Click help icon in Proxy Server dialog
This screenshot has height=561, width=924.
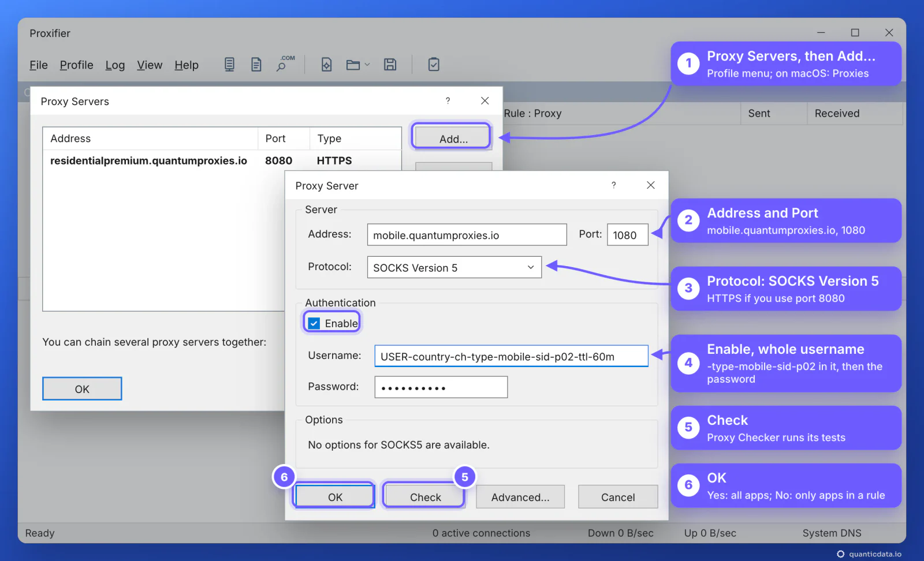click(x=614, y=185)
